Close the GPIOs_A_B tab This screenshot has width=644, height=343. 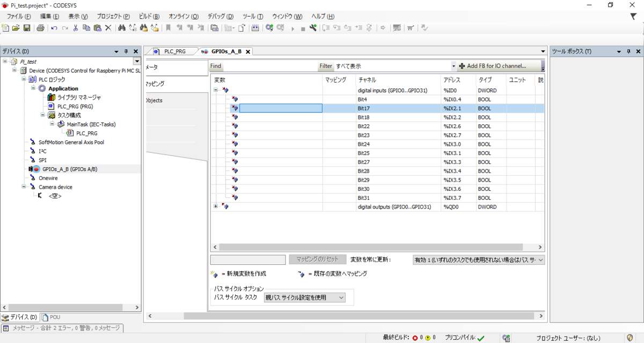pos(248,52)
